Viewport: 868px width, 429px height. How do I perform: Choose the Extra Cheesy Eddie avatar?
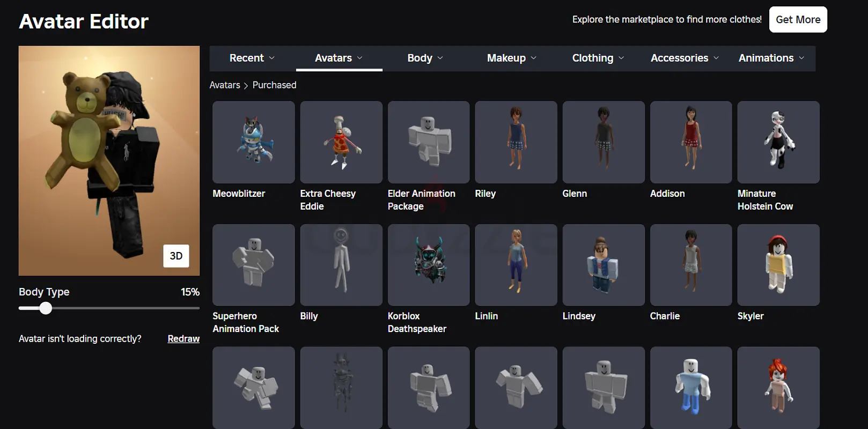[x=341, y=142]
